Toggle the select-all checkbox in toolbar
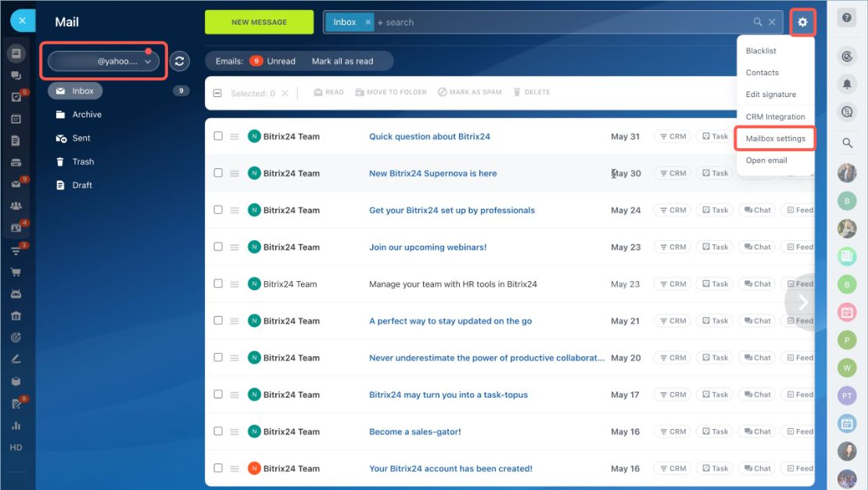The image size is (868, 490). pos(217,93)
